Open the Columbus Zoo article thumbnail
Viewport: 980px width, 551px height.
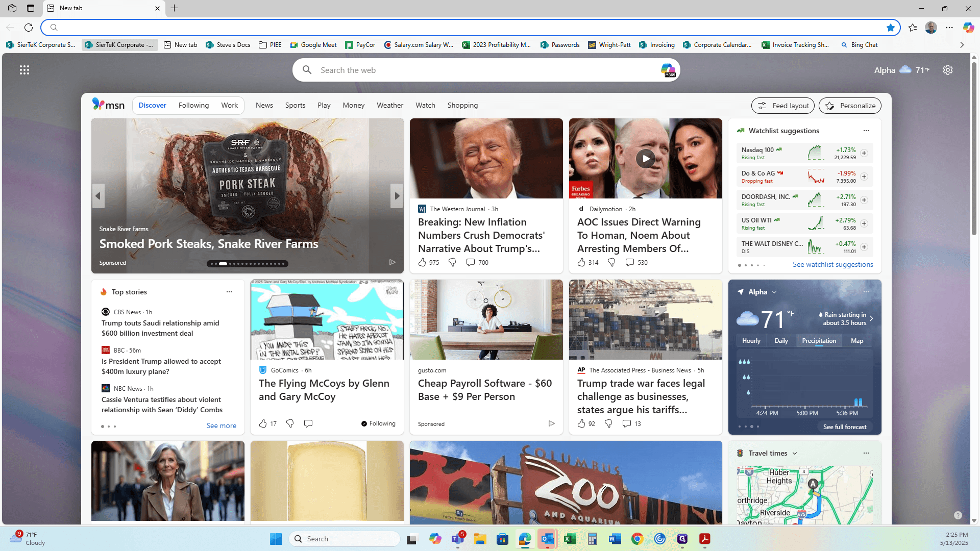(566, 483)
